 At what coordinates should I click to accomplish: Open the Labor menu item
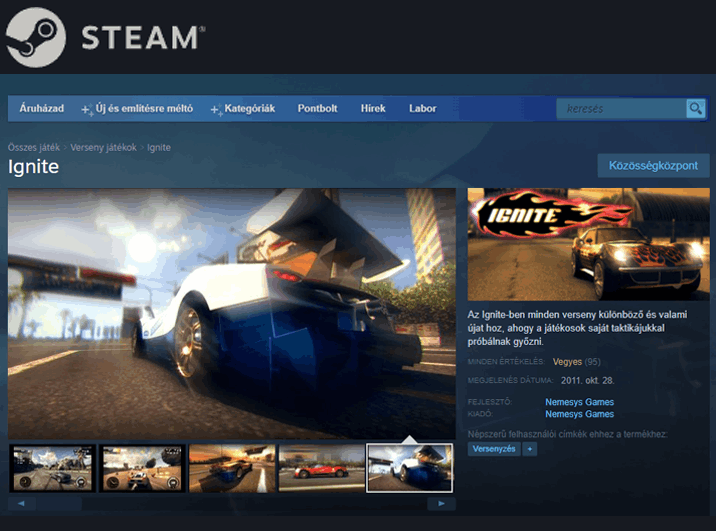[422, 108]
